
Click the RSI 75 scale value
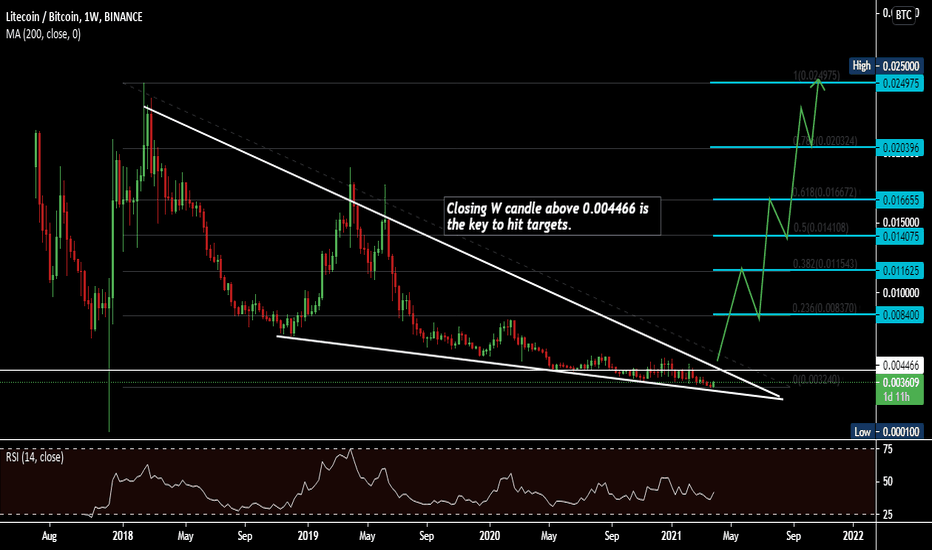pyautogui.click(x=887, y=449)
